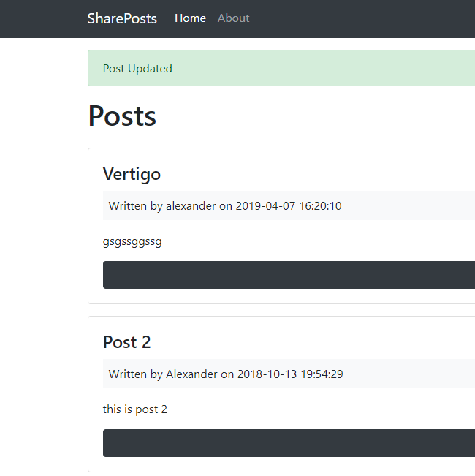Go to the About page
The height and width of the screenshot is (476, 475).
point(233,18)
